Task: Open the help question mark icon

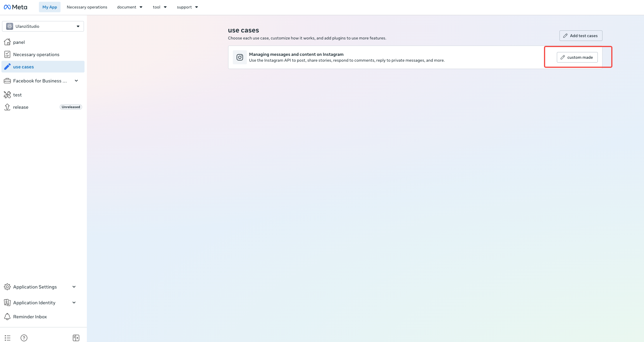Action: [24, 338]
